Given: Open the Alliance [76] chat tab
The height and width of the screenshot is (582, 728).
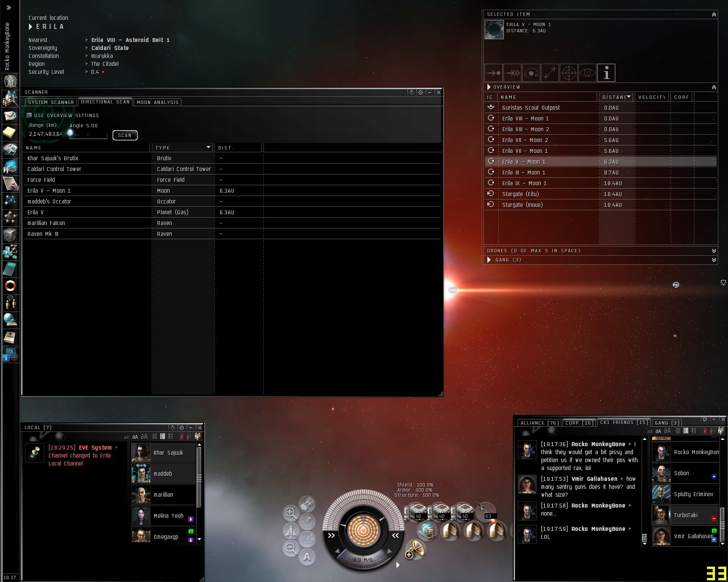Looking at the screenshot, I should point(539,423).
